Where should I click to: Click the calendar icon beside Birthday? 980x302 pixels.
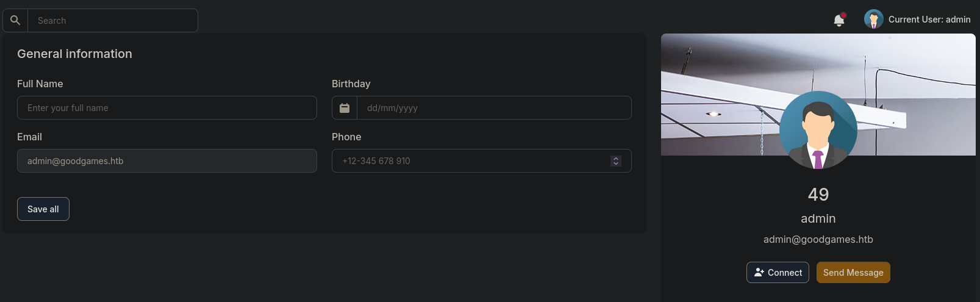(345, 108)
